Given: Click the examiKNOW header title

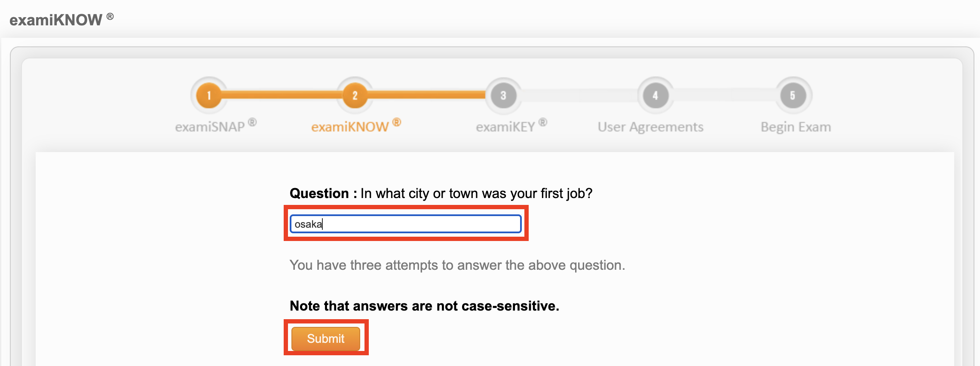Looking at the screenshot, I should coord(56,20).
